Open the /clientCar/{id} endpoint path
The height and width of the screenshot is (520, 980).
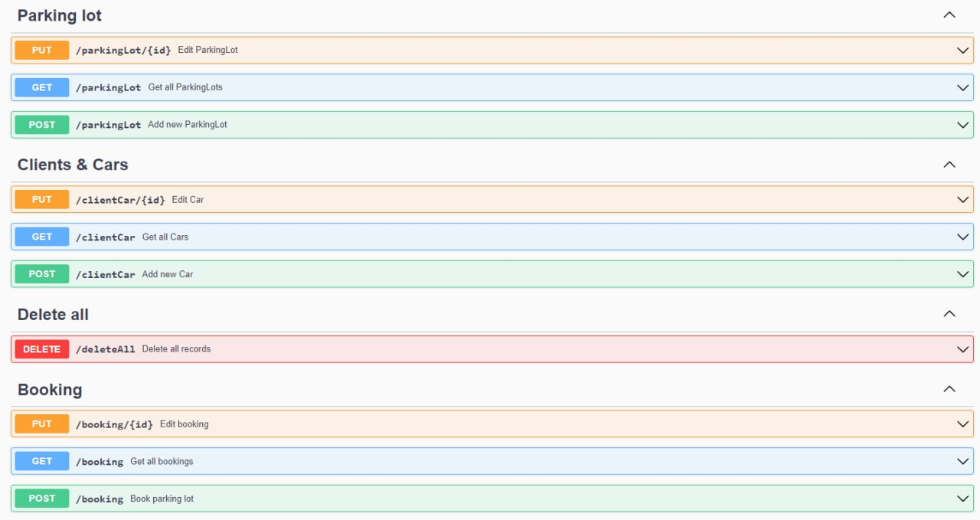pyautogui.click(x=120, y=200)
